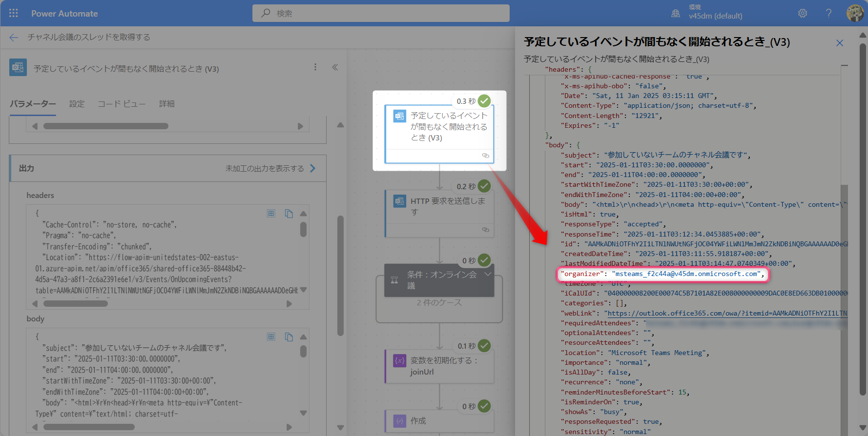Open more options for trigger panel
Image resolution: width=868 pixels, height=436 pixels.
pos(315,67)
